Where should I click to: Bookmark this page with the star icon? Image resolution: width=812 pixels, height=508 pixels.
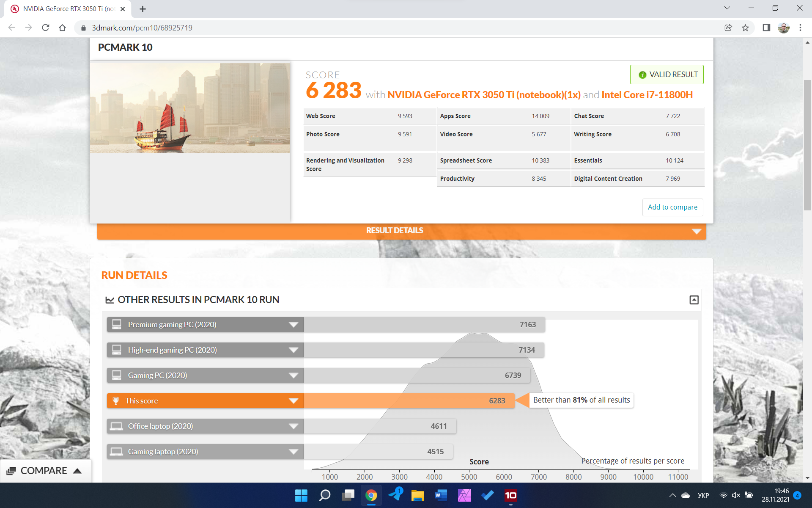(745, 28)
